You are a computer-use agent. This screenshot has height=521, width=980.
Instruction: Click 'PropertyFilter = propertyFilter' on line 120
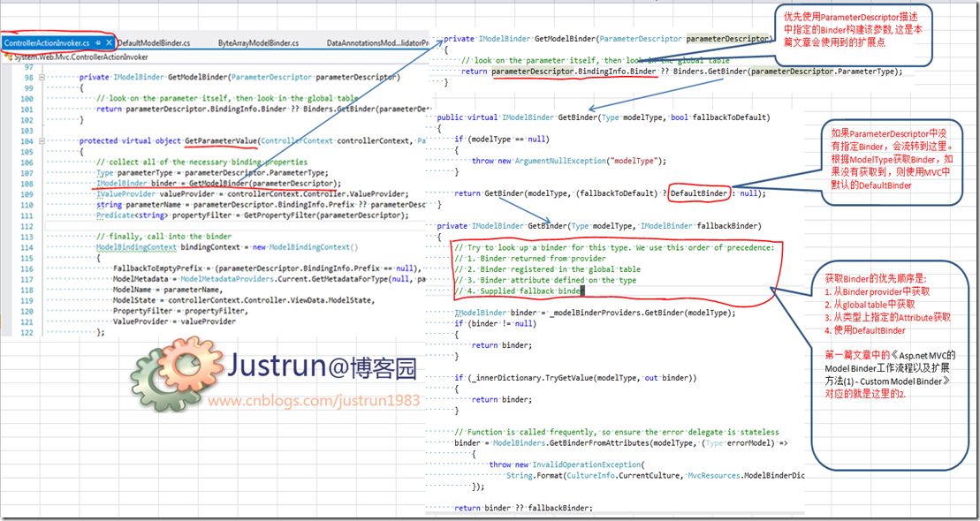(180, 311)
